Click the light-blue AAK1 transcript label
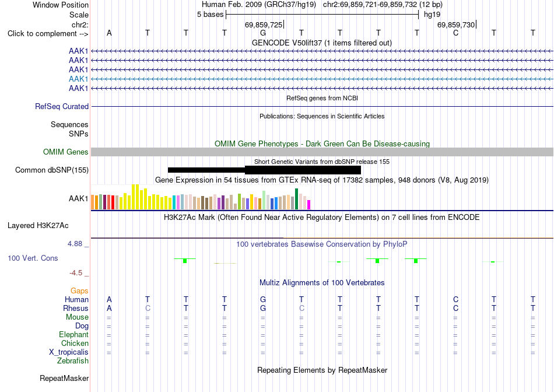 (79, 79)
